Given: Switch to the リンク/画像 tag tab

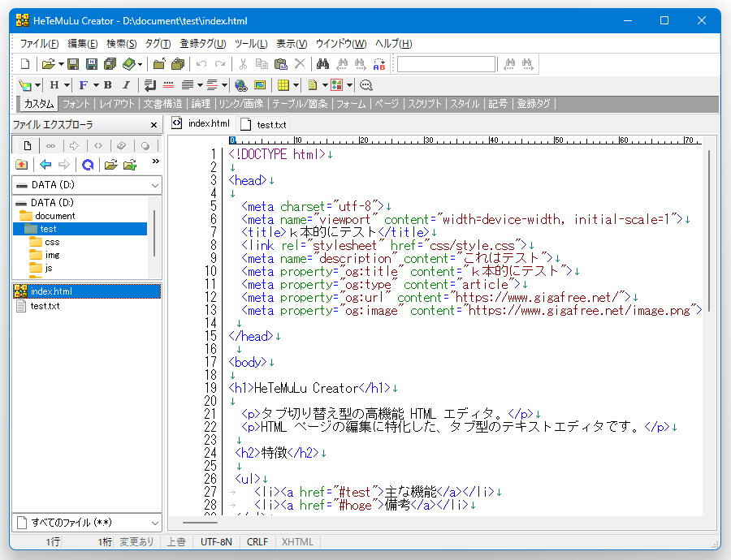Looking at the screenshot, I should [241, 104].
